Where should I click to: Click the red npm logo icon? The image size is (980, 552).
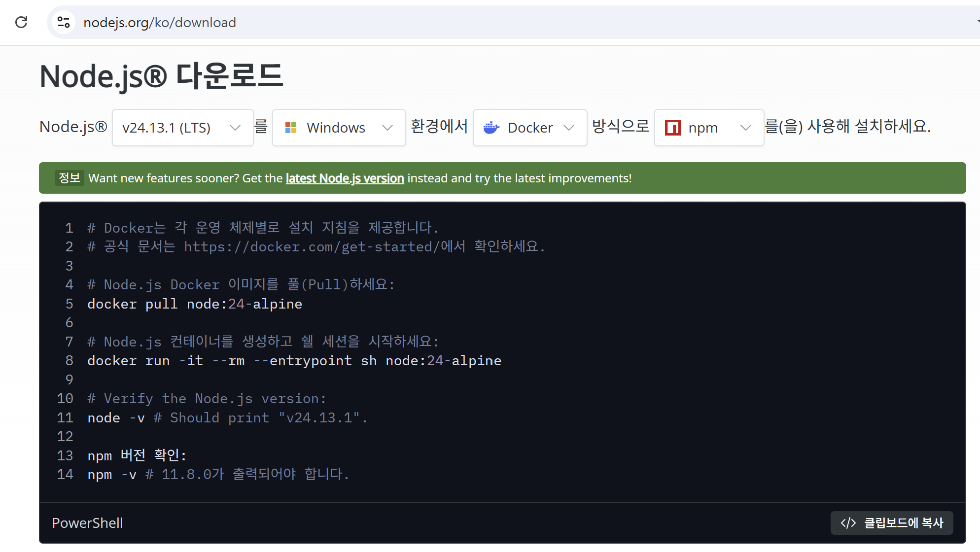click(672, 128)
